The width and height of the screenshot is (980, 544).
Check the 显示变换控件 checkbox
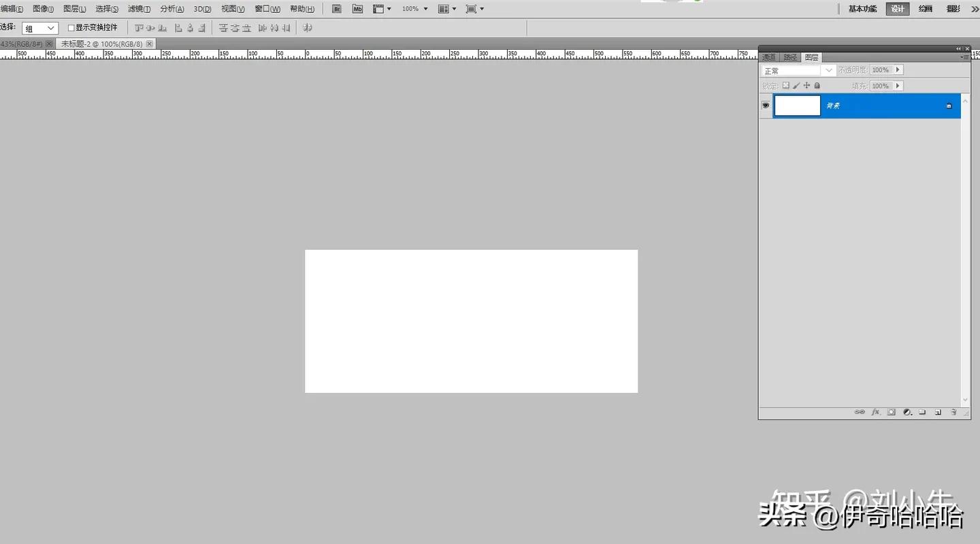pos(71,27)
